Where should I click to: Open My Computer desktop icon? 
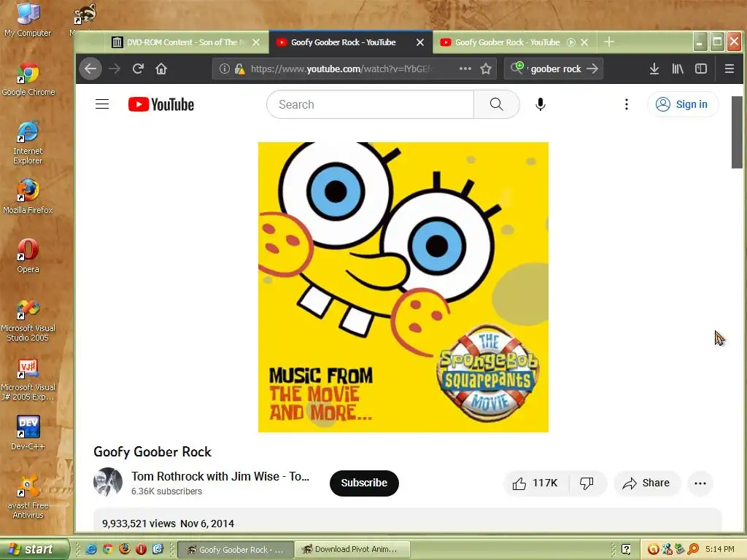click(x=28, y=20)
